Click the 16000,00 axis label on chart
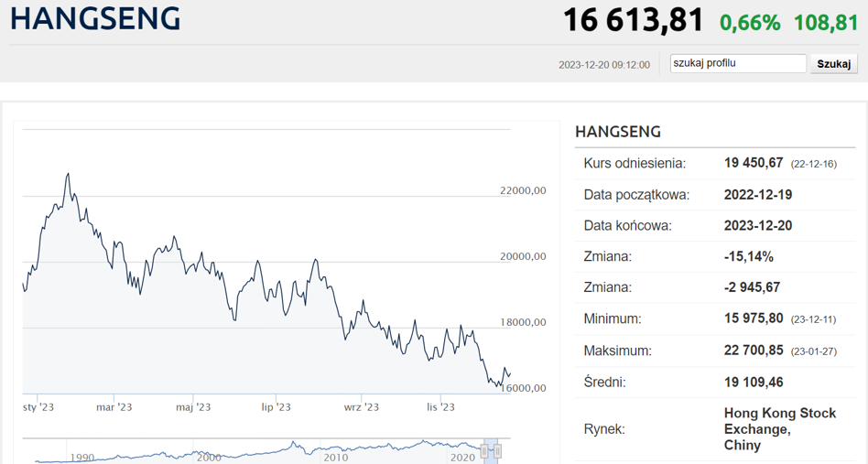 [x=523, y=388]
